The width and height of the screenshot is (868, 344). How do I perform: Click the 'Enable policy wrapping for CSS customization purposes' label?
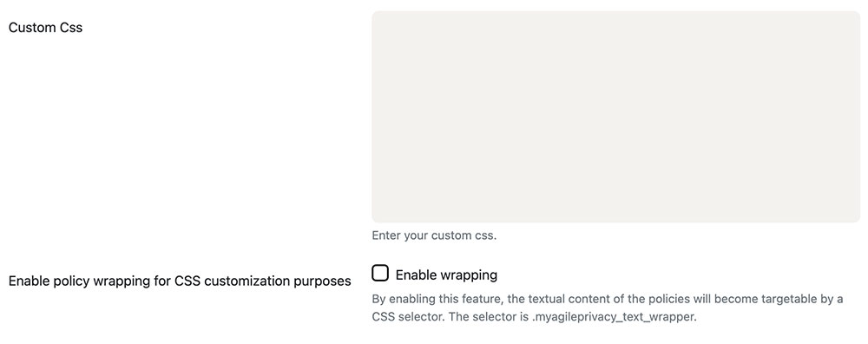click(180, 281)
